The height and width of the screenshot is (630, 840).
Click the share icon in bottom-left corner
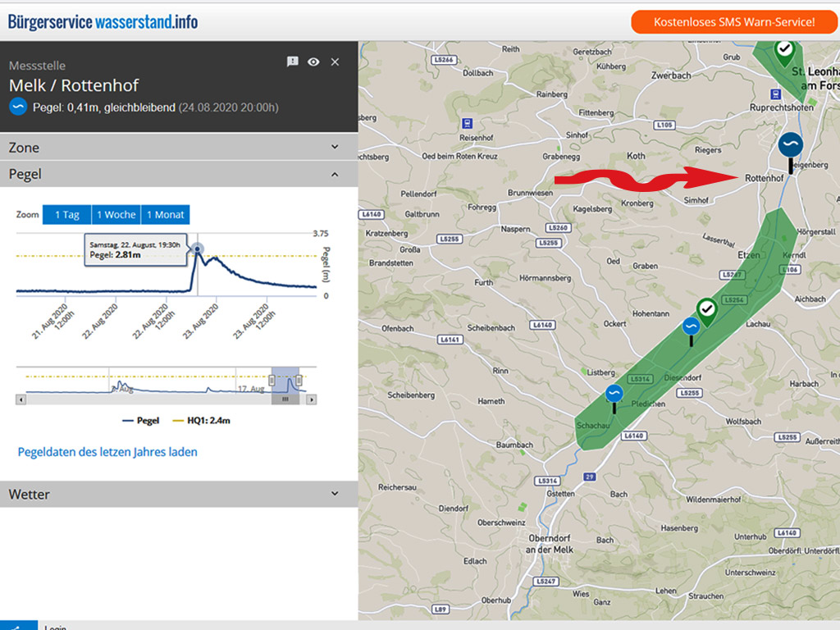(18, 626)
